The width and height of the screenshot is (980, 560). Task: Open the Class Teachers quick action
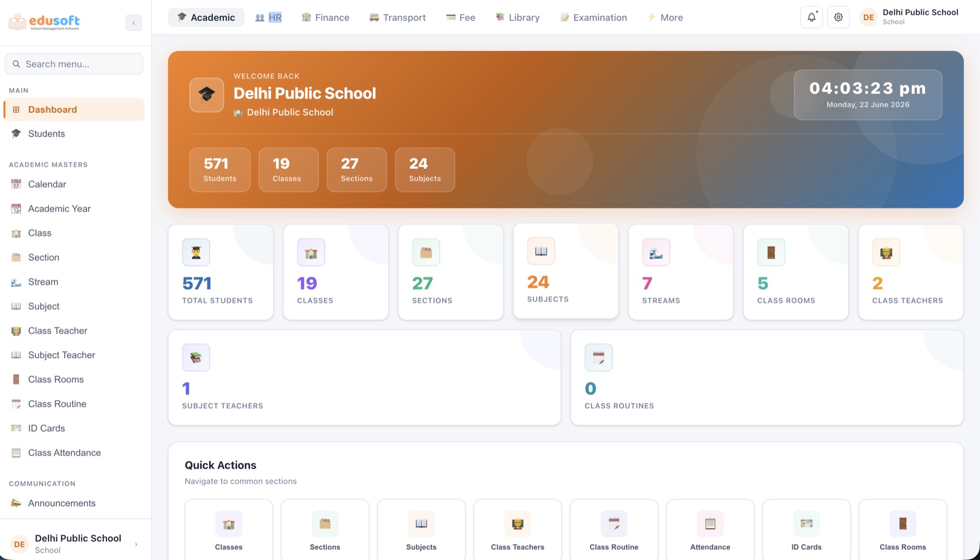tap(518, 529)
